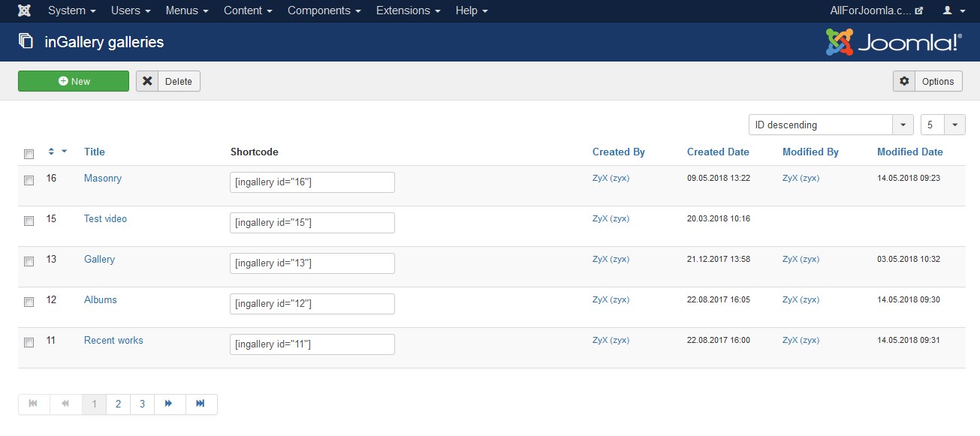Click the Joomla logo icon in top-left corner
The image size is (980, 436).
click(x=25, y=11)
